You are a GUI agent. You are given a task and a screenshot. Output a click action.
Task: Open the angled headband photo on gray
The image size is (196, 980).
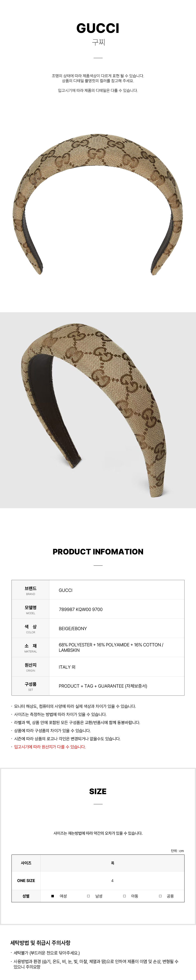(98, 410)
